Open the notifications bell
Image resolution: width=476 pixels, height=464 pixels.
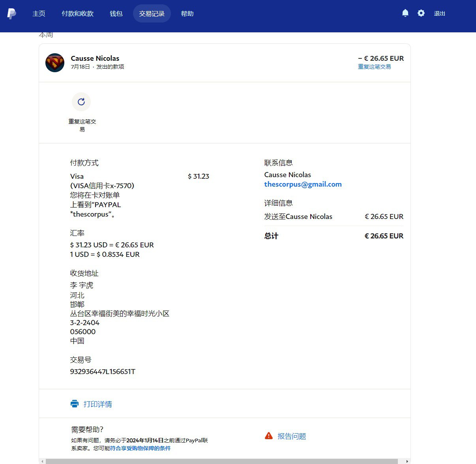[405, 13]
